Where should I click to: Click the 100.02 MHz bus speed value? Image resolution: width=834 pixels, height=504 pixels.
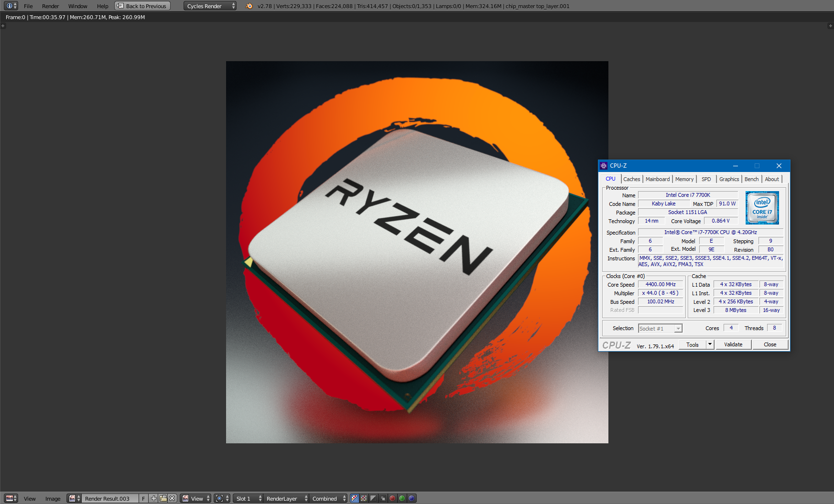(661, 301)
